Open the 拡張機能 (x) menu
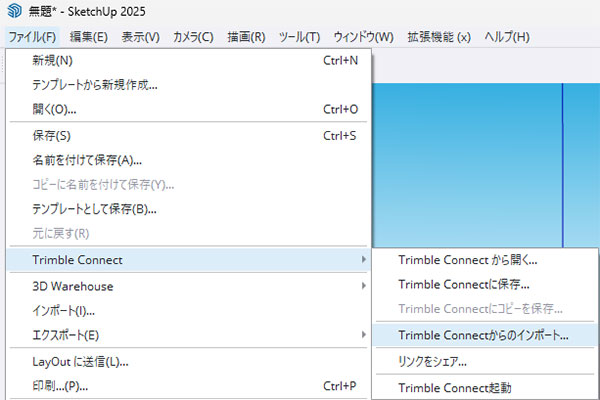Screen dimensions: 600x400 tap(439, 37)
